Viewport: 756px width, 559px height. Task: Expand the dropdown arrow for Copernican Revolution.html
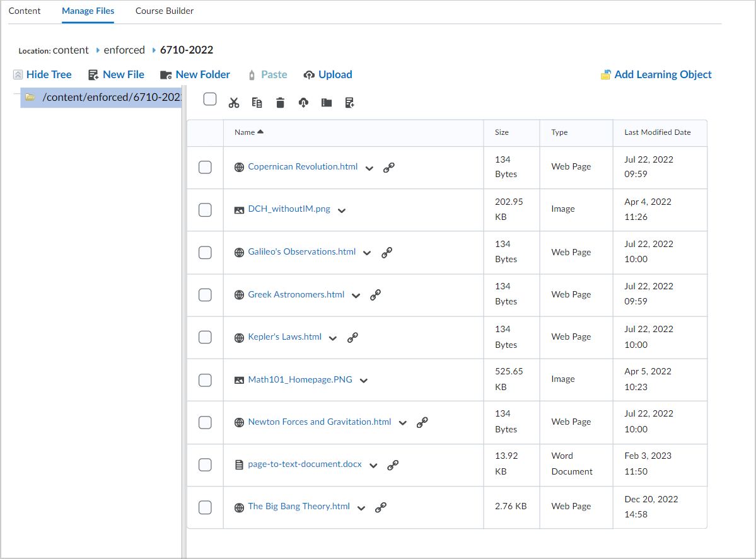click(x=369, y=168)
